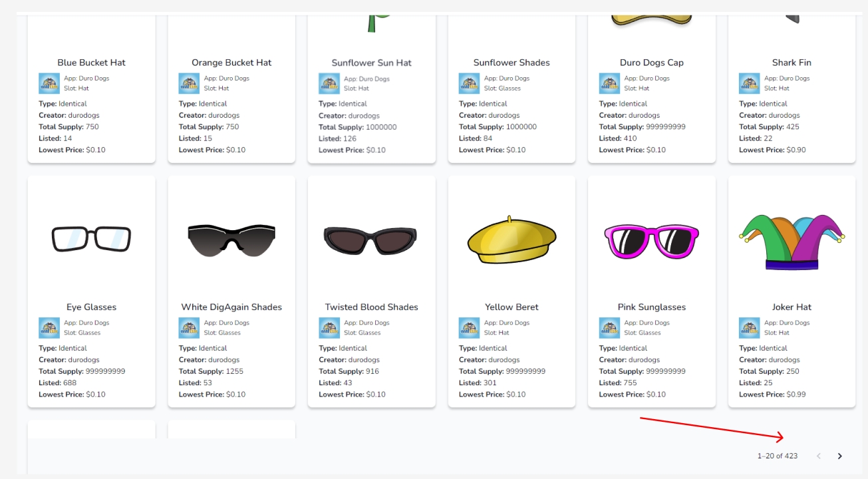This screenshot has height=479, width=868.
Task: Open the Yellow Beret image
Action: 511,238
